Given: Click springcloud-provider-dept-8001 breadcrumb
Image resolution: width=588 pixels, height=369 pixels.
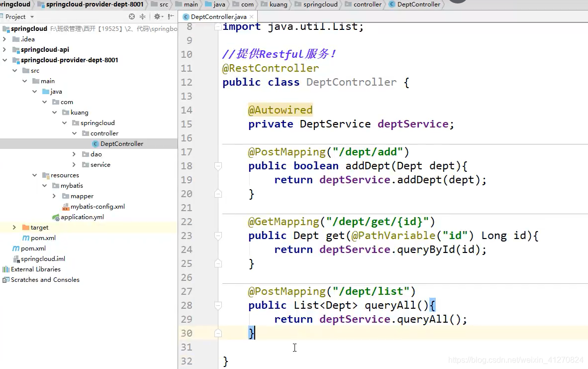Looking at the screenshot, I should (x=91, y=4).
